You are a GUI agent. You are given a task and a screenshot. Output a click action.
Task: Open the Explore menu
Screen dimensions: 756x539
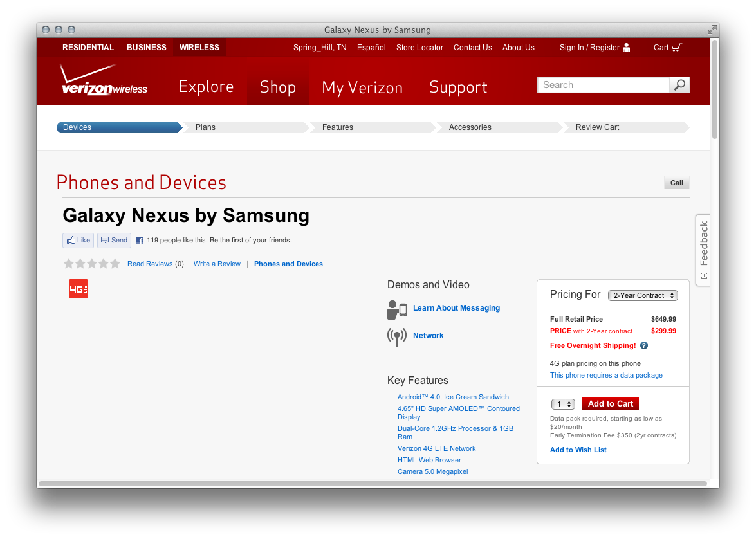click(207, 87)
